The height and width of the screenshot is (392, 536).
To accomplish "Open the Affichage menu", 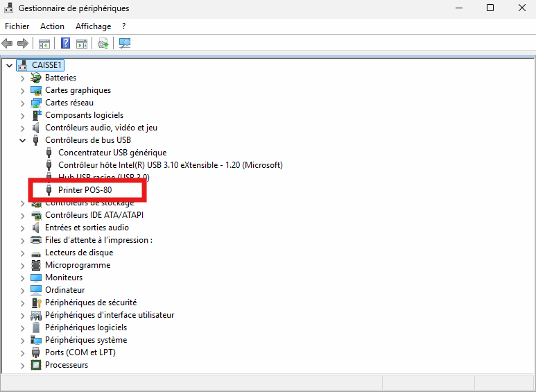I will tap(93, 26).
